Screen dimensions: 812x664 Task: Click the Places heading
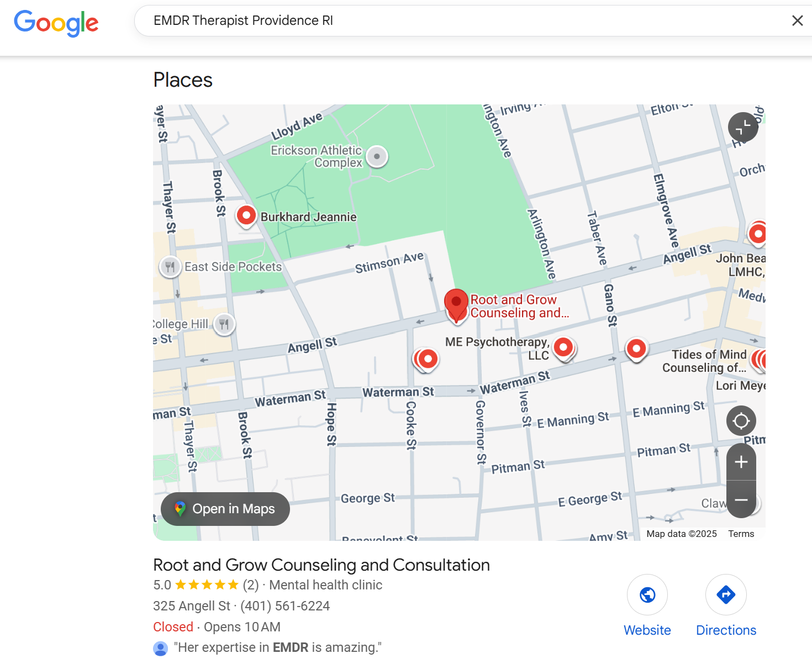click(x=183, y=80)
